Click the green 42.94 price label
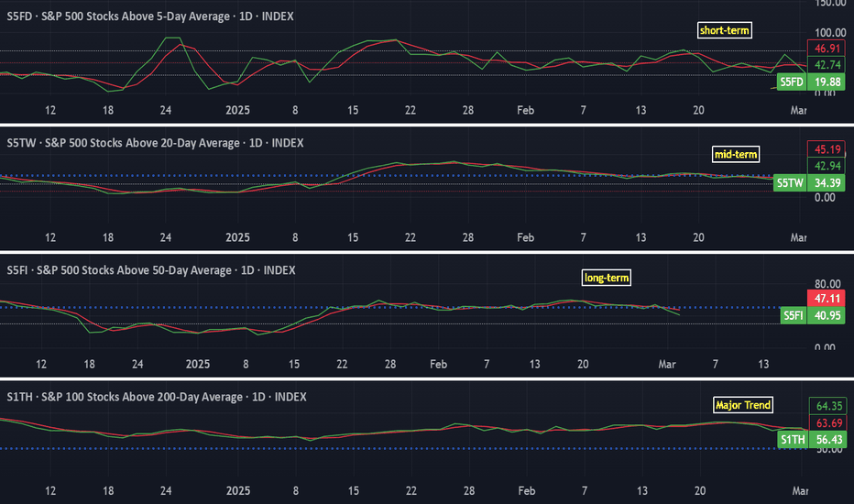This screenshot has width=854, height=504. click(827, 166)
